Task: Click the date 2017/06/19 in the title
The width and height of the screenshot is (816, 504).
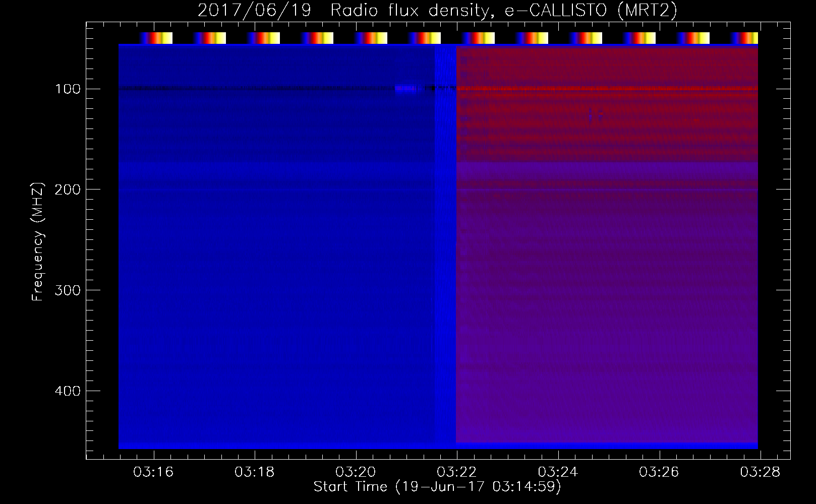Action: pyautogui.click(x=254, y=10)
